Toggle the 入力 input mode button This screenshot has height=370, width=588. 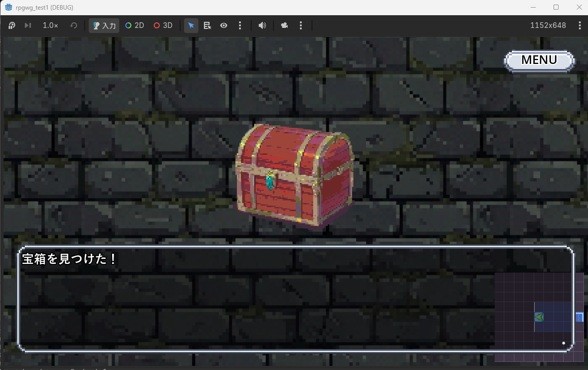104,25
